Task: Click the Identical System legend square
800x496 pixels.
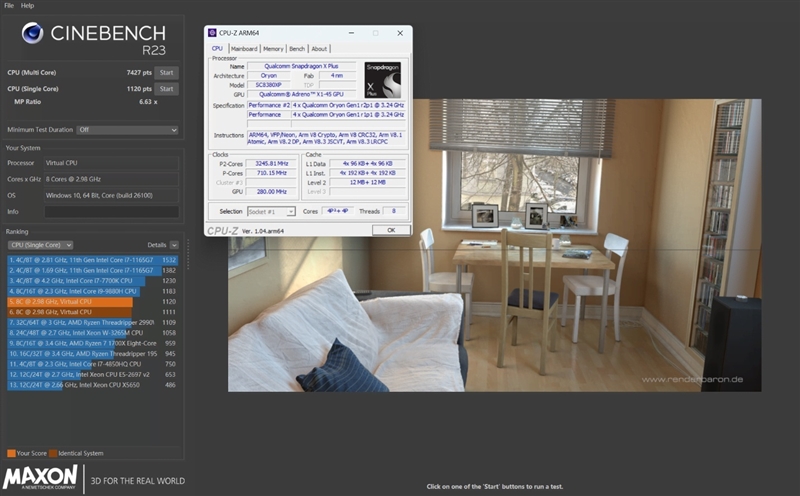Action: pyautogui.click(x=53, y=453)
